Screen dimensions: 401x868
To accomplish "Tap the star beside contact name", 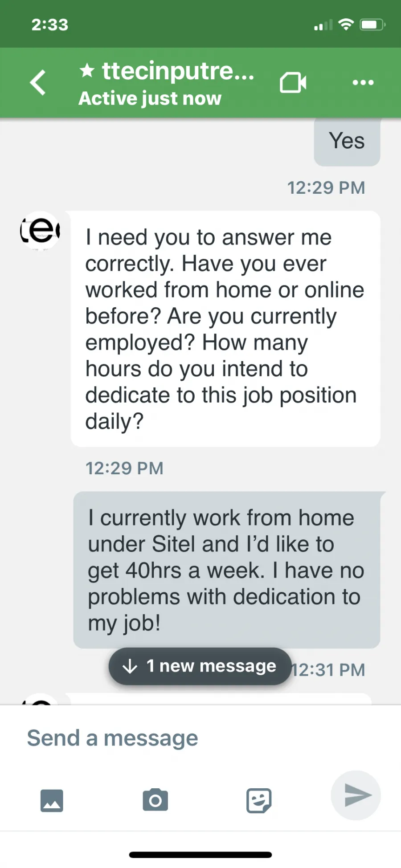I will [87, 70].
